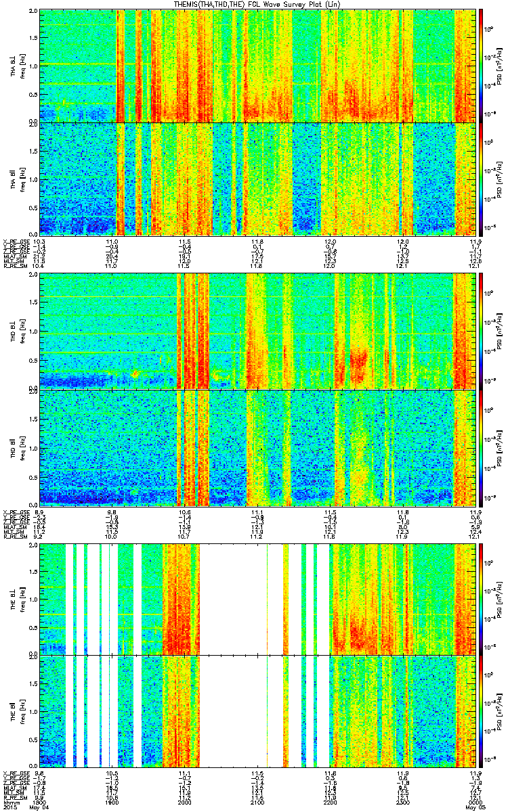Click the large white data gap in THE B-perpendicular panel

point(234,599)
